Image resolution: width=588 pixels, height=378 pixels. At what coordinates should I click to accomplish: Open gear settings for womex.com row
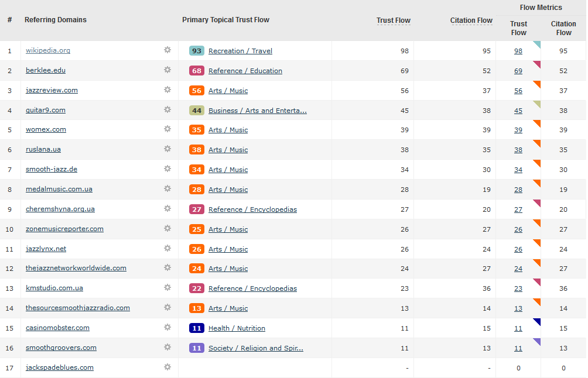click(167, 129)
